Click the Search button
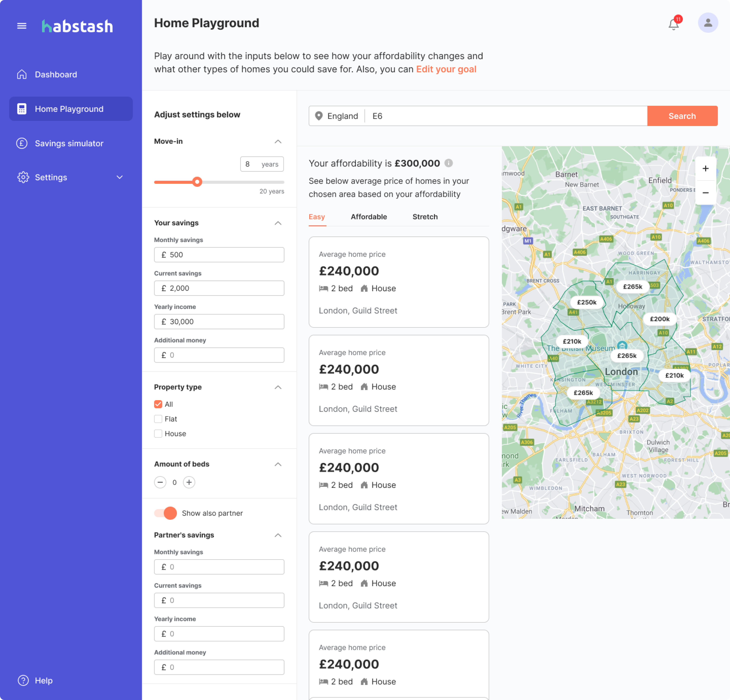The image size is (730, 700). click(x=682, y=116)
